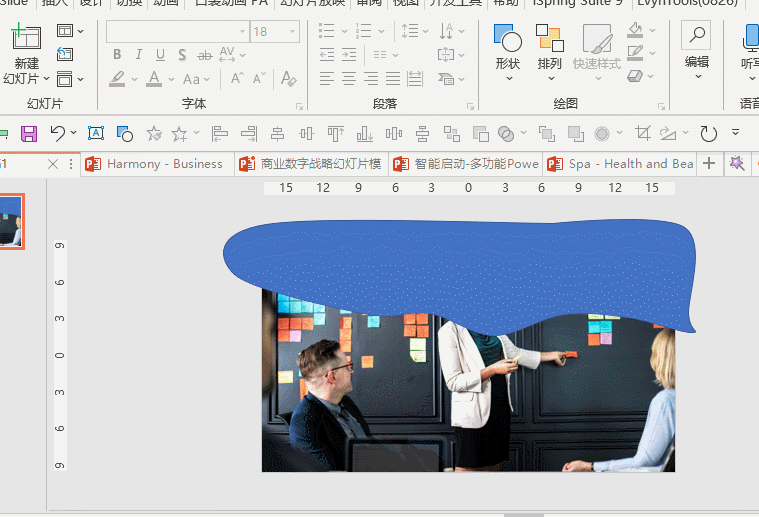759x517 pixels.
Task: Distribute selected objects horizontally
Action: (394, 134)
